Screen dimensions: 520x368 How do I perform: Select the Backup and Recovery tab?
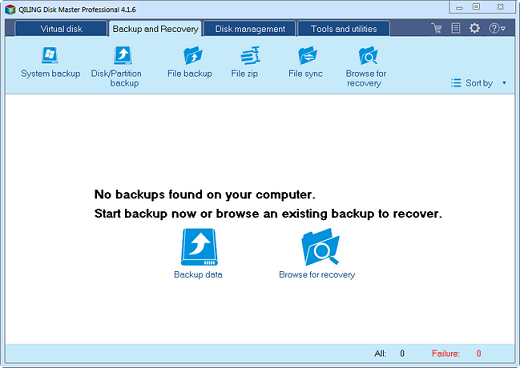155,29
